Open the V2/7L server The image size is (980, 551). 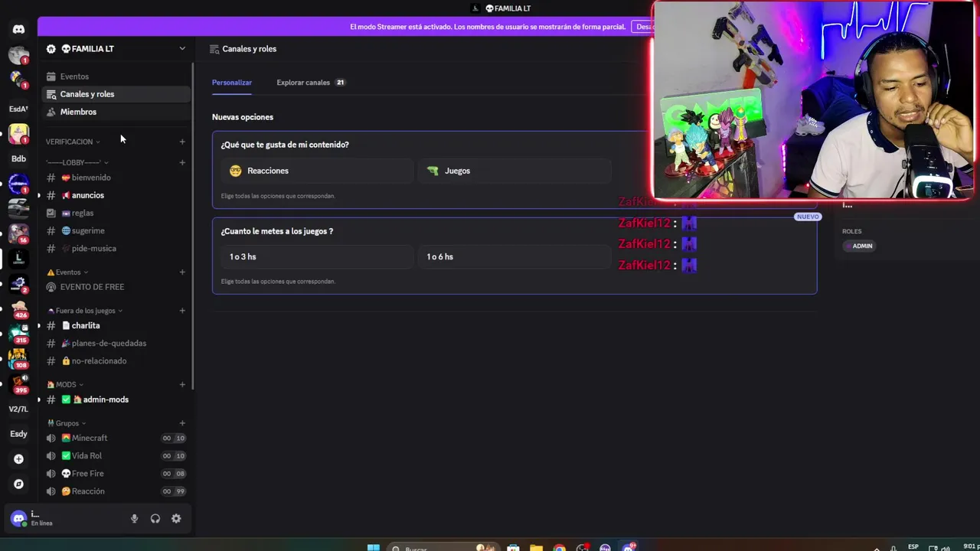click(18, 409)
